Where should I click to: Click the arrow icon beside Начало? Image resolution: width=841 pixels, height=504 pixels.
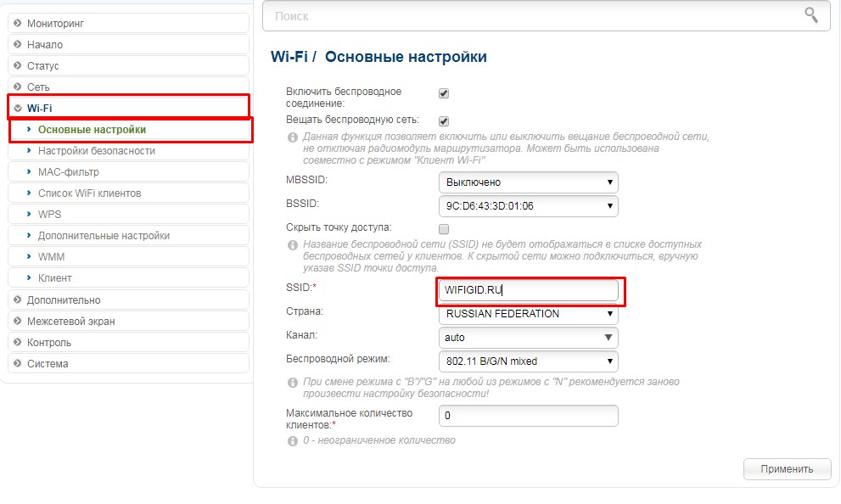18,44
